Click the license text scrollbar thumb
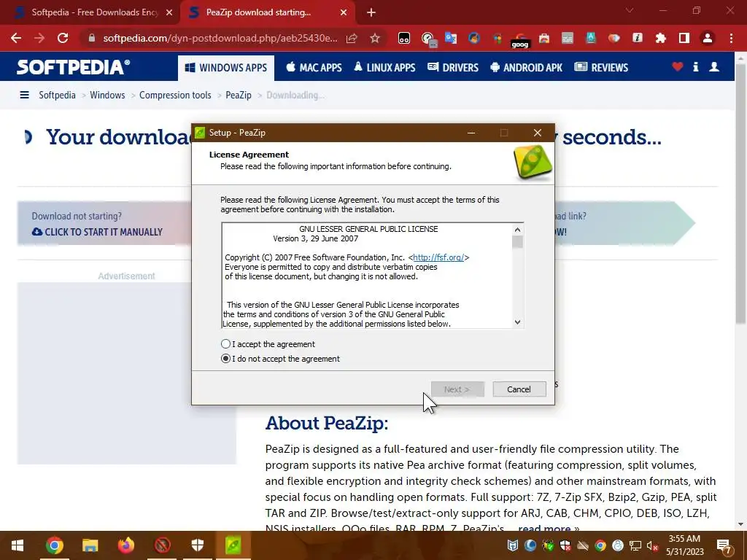Image resolution: width=747 pixels, height=560 pixels. click(517, 242)
